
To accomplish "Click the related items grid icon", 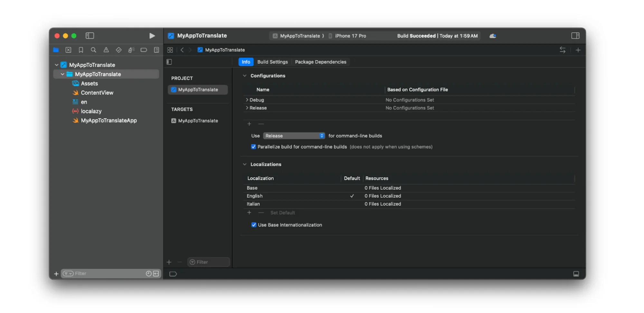I will point(170,50).
